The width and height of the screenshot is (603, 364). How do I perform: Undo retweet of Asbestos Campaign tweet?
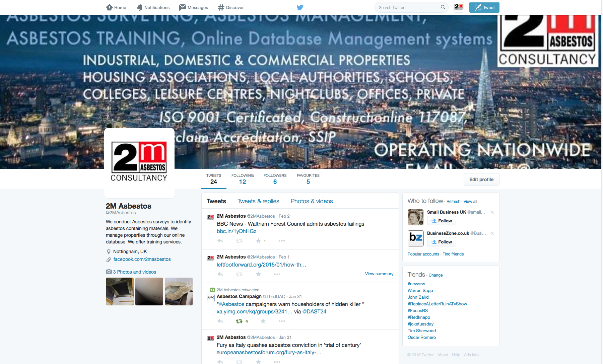[239, 321]
